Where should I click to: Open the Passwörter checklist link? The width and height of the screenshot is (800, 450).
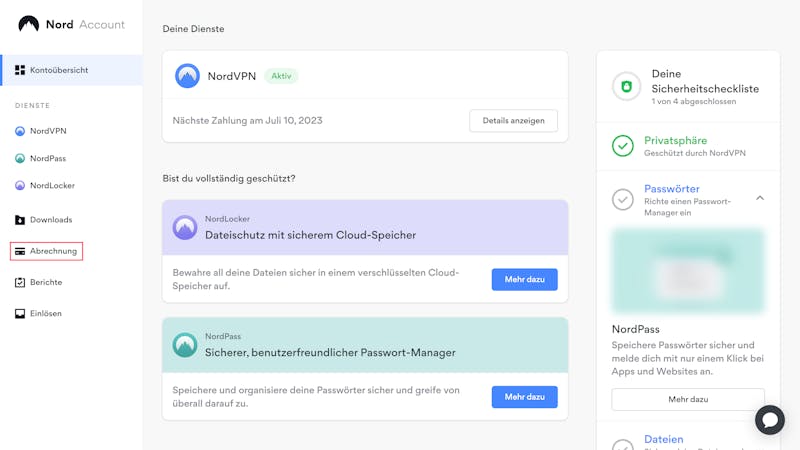pyautogui.click(x=671, y=189)
